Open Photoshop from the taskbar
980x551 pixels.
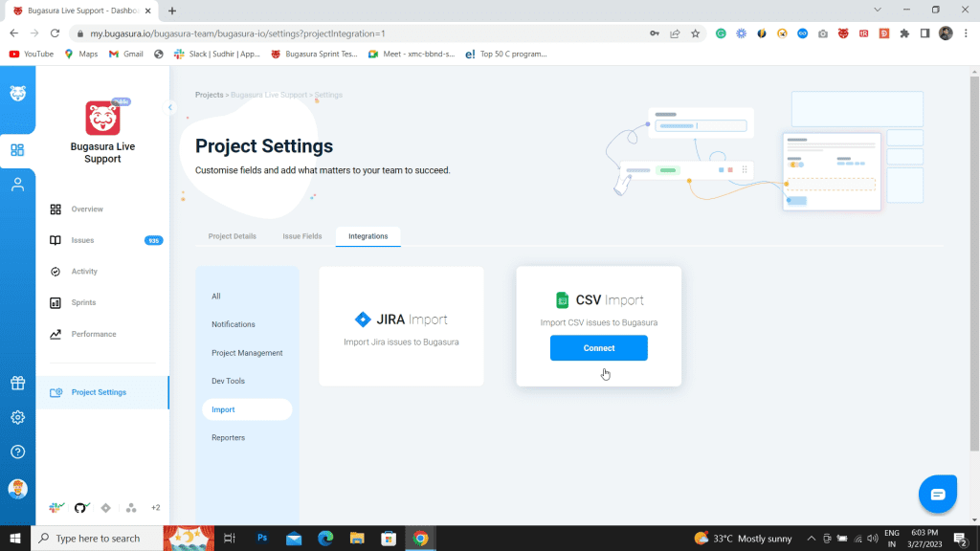click(262, 538)
